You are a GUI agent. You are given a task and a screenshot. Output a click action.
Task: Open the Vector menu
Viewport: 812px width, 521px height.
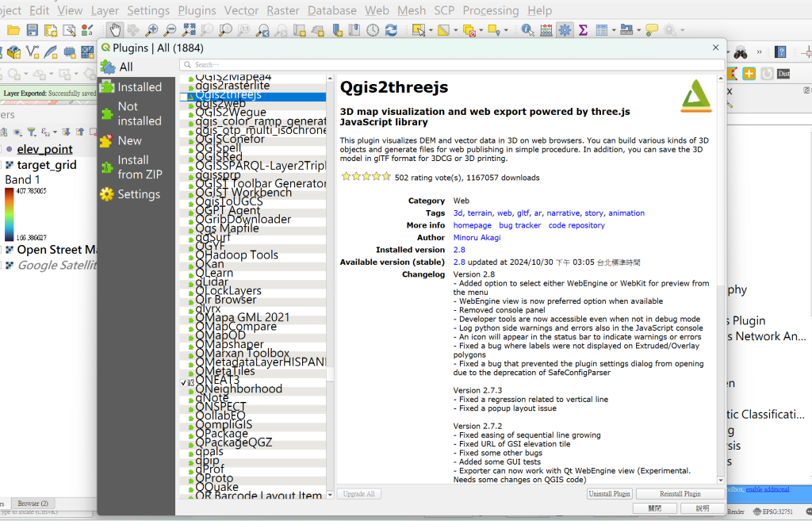pyautogui.click(x=241, y=10)
